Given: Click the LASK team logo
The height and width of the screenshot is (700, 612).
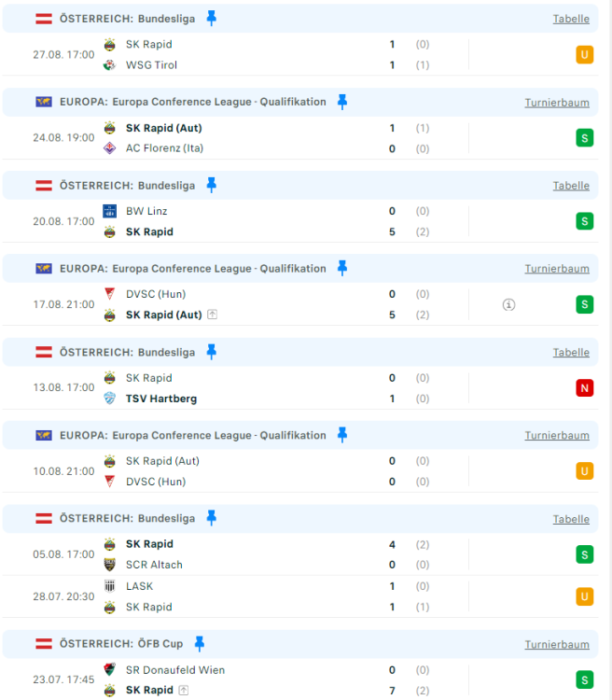Looking at the screenshot, I should 110,586.
